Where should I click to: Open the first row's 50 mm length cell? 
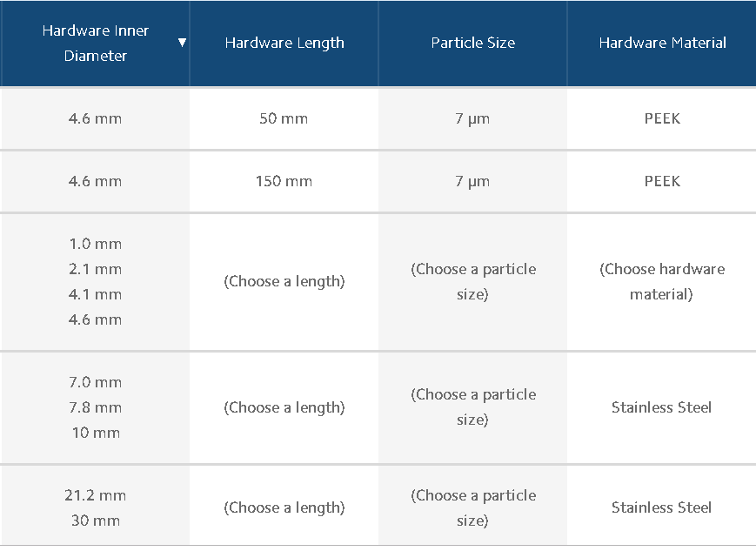[x=284, y=118]
